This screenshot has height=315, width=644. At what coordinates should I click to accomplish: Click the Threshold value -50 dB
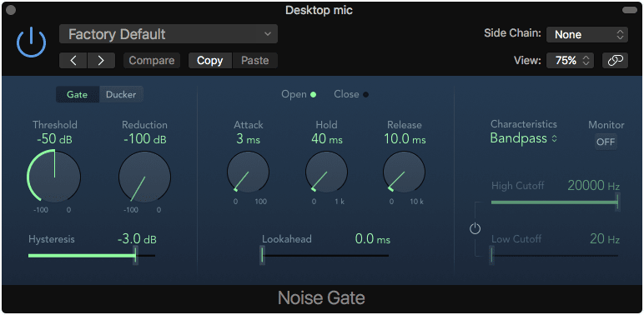click(54, 139)
